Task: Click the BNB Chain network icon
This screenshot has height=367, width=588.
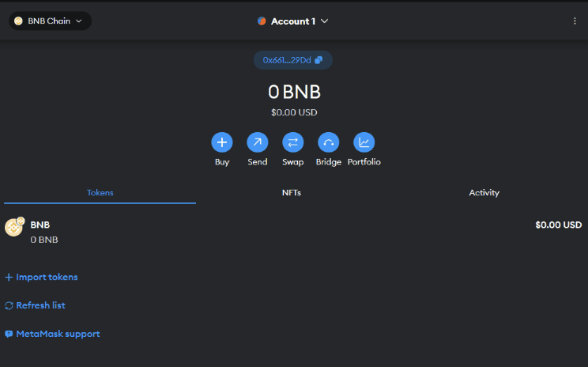Action: [x=18, y=21]
